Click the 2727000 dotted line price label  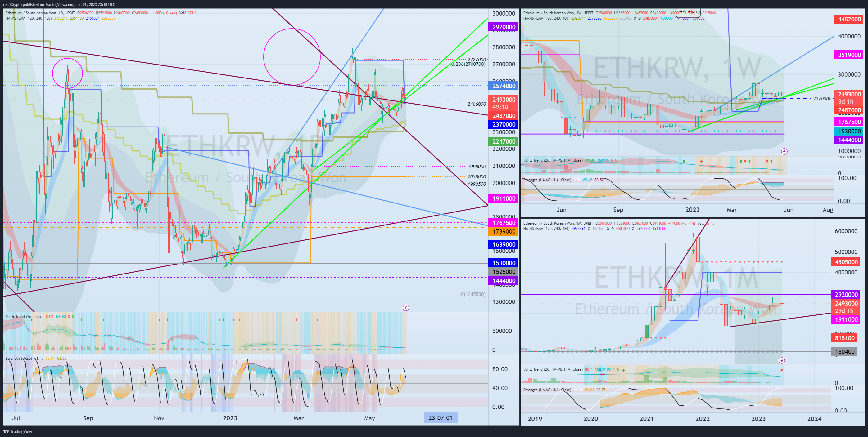[477, 60]
